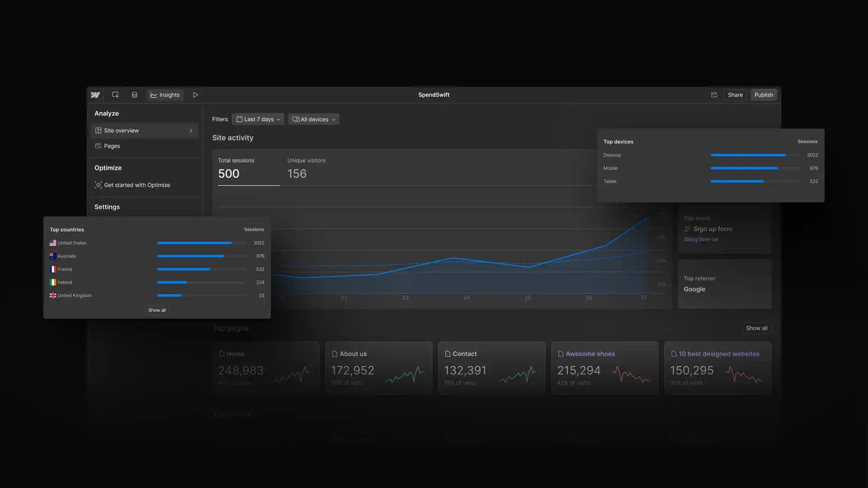Click the preview play icon in the toolbar

(x=195, y=95)
